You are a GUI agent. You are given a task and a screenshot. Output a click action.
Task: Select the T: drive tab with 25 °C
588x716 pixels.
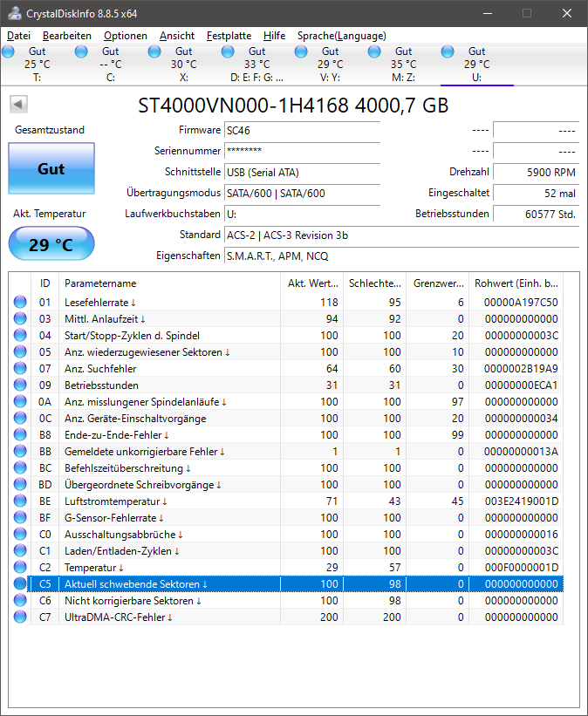[x=37, y=64]
